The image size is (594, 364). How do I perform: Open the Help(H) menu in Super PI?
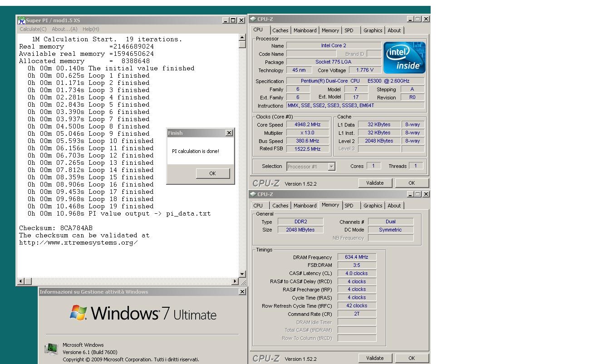[x=91, y=29]
